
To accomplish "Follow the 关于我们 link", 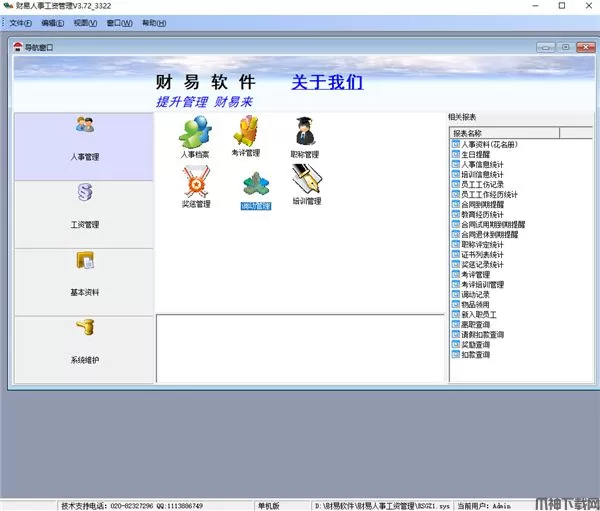I will point(327,82).
